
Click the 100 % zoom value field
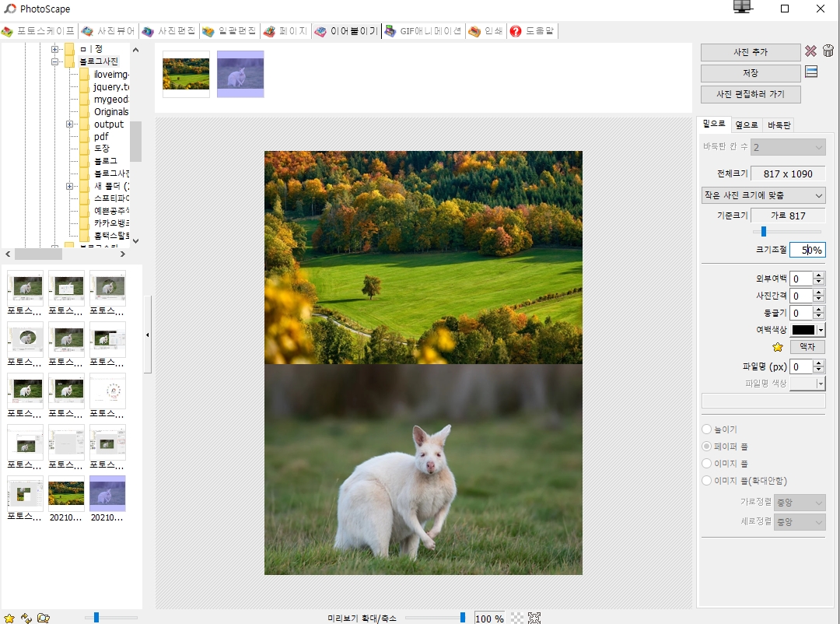[490, 619]
